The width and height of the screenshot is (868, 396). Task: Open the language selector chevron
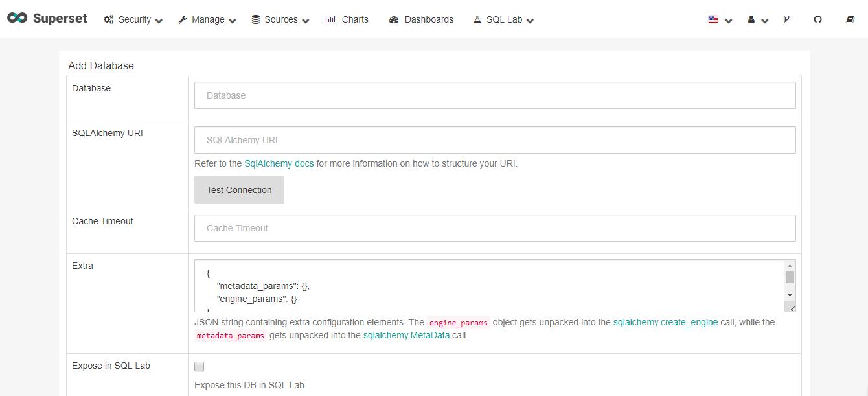click(729, 21)
